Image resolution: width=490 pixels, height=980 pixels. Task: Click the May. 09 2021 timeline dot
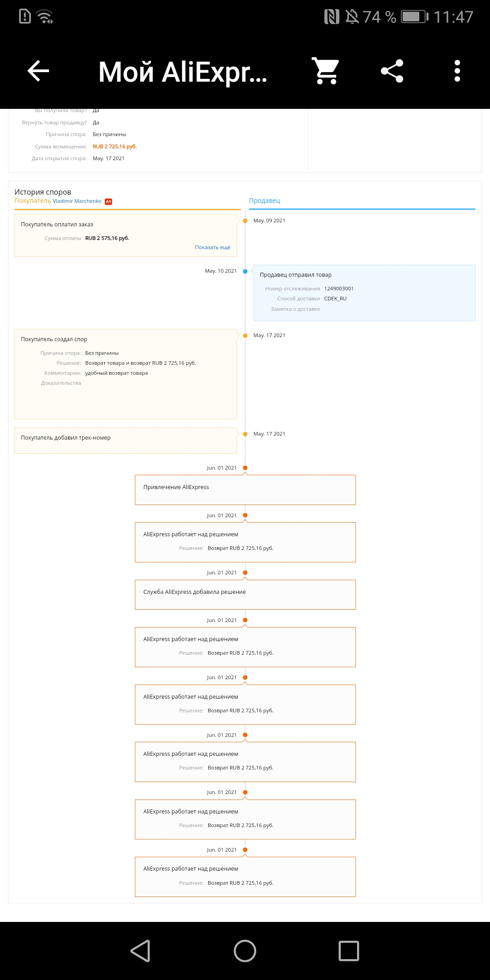pyautogui.click(x=245, y=221)
